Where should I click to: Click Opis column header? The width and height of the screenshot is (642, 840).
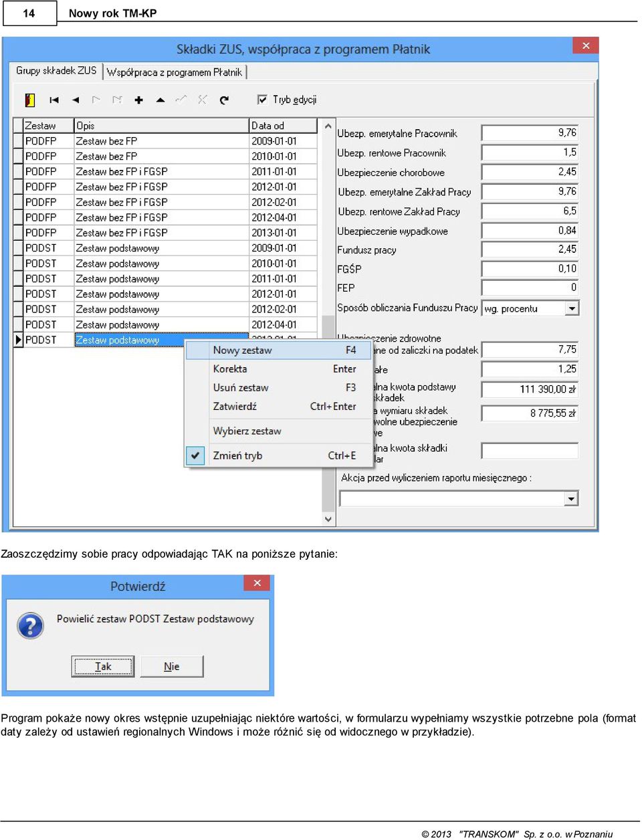coord(161,126)
